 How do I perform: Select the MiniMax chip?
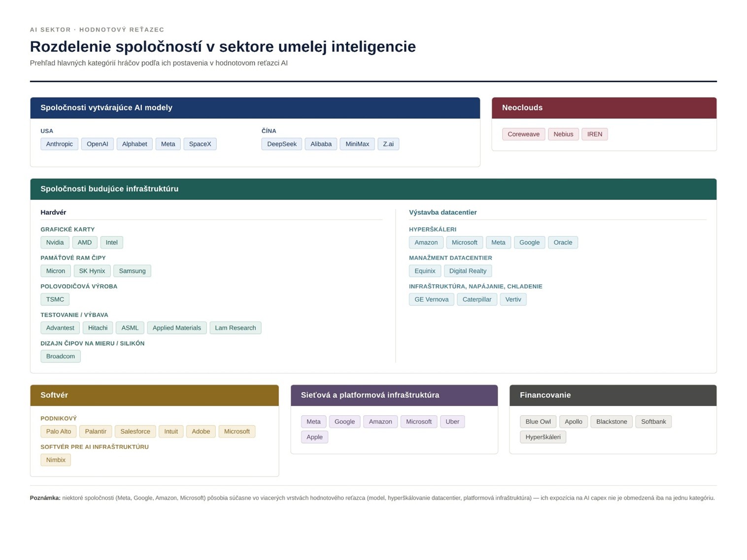coord(357,144)
